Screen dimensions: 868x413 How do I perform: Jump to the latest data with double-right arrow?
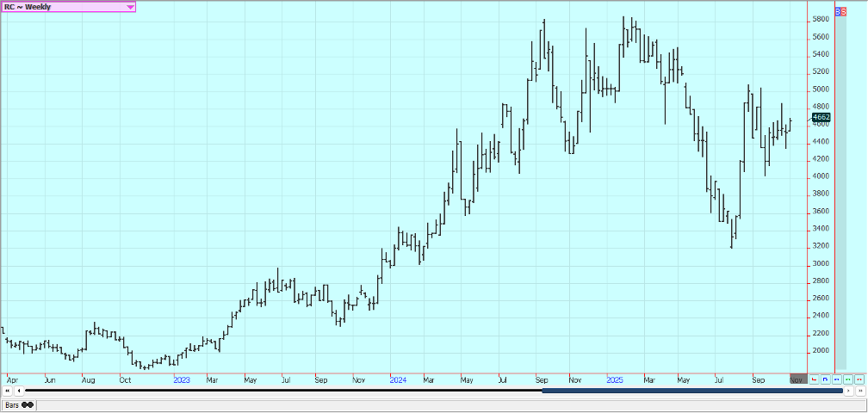click(859, 391)
